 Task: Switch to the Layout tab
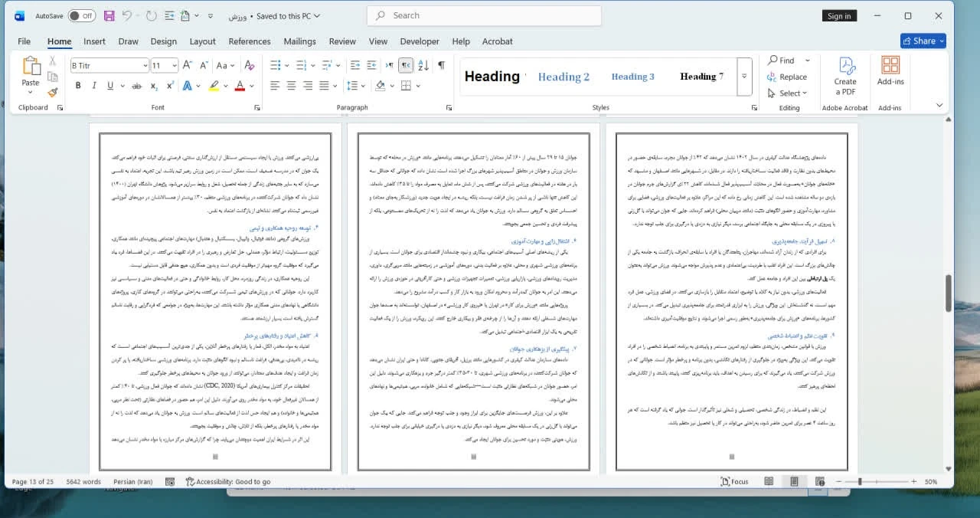tap(202, 41)
